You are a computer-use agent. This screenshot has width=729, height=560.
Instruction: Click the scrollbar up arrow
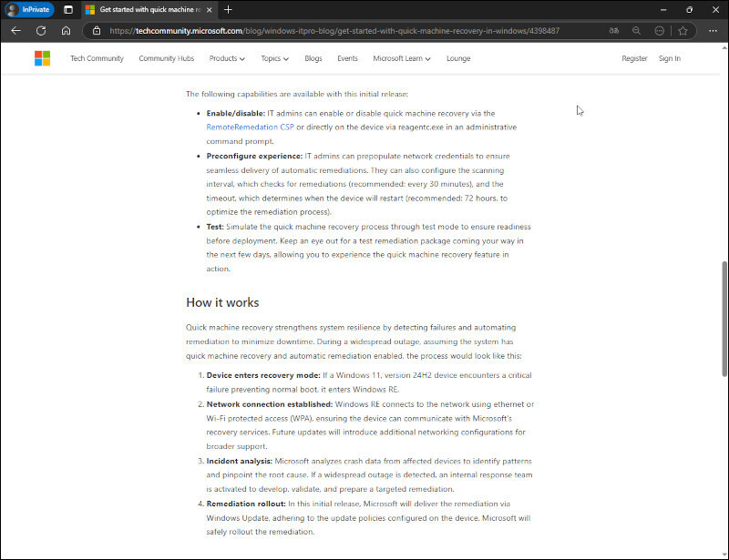724,47
